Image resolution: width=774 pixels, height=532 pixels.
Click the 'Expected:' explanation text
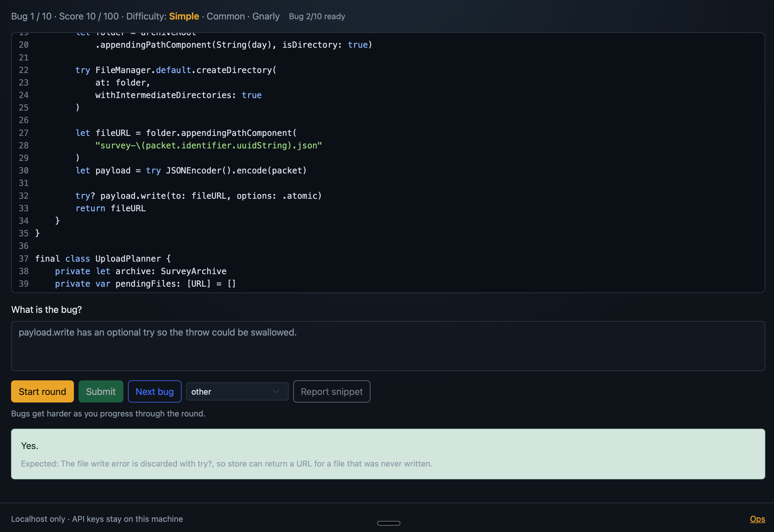coord(226,464)
